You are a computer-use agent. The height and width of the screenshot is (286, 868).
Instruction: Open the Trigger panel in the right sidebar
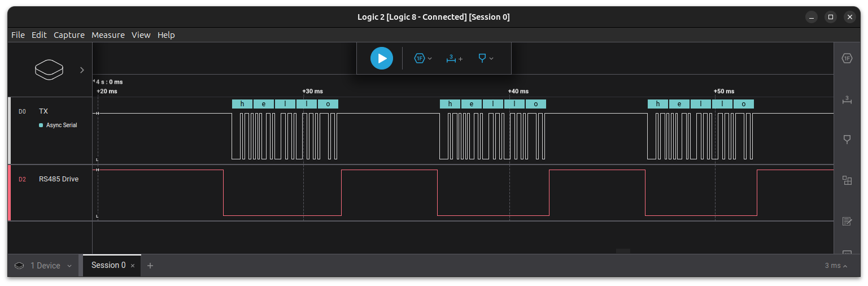[x=847, y=140]
